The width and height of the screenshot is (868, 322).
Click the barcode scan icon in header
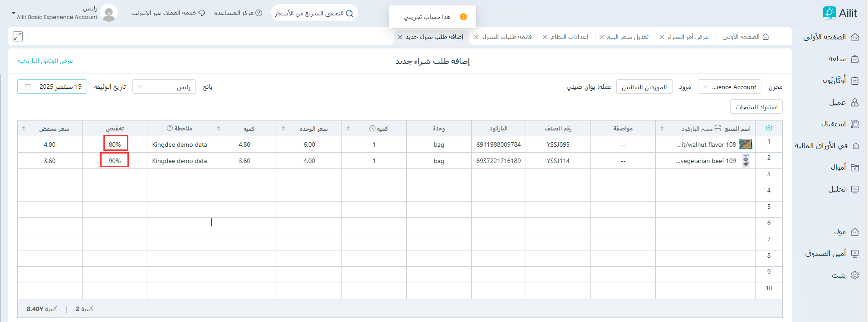click(x=717, y=129)
